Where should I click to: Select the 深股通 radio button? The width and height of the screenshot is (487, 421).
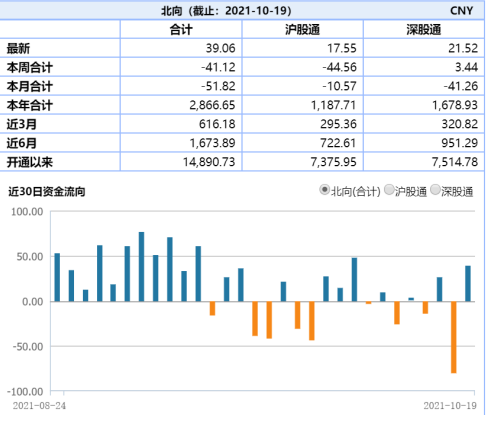(435, 190)
